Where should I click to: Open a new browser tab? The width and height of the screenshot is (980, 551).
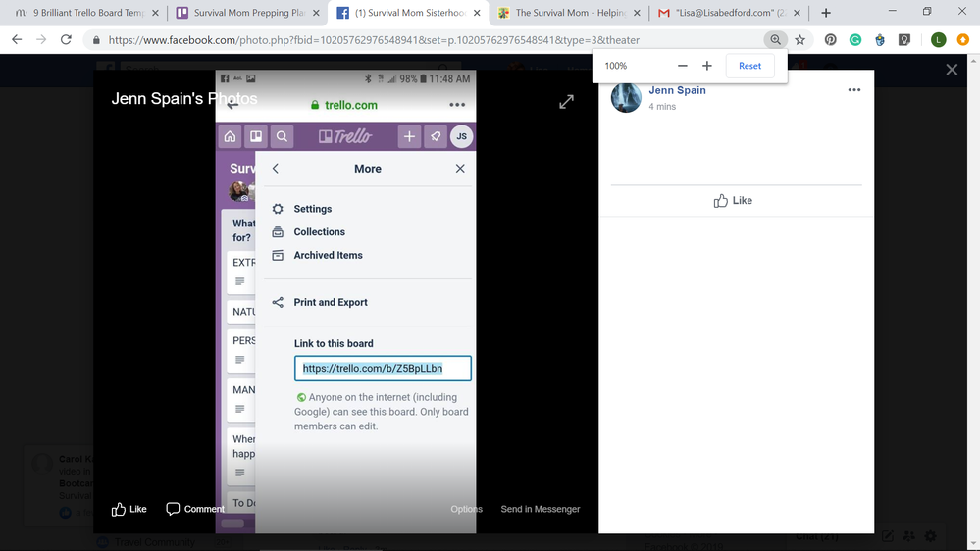[x=826, y=13]
